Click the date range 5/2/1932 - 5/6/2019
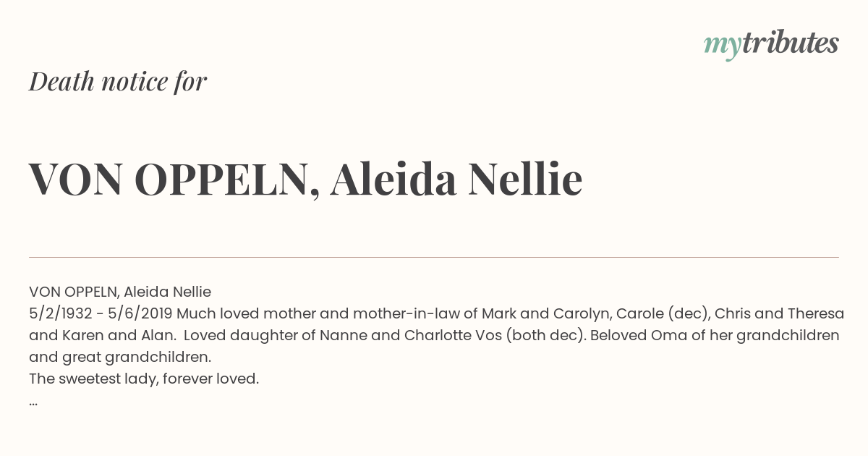The width and height of the screenshot is (868, 456). pos(101,313)
